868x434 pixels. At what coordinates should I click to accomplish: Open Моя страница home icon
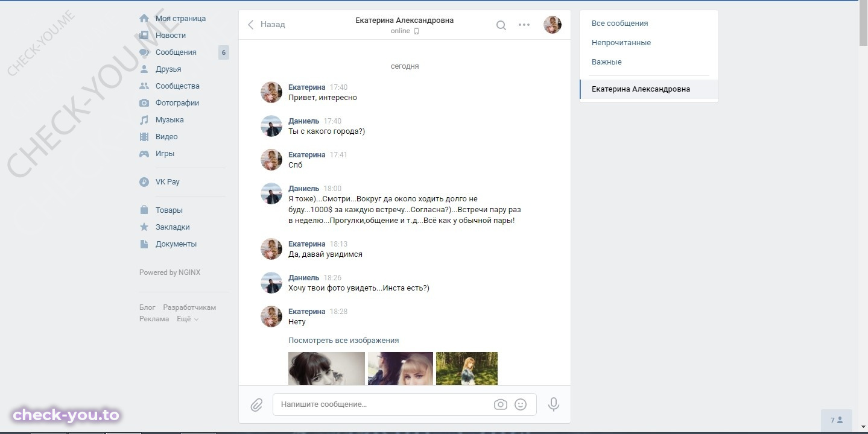click(x=144, y=19)
